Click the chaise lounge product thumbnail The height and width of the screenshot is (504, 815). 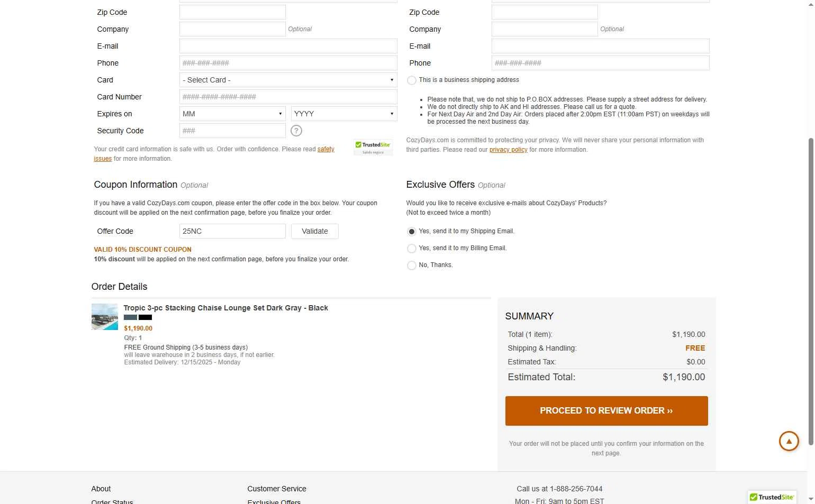click(105, 317)
